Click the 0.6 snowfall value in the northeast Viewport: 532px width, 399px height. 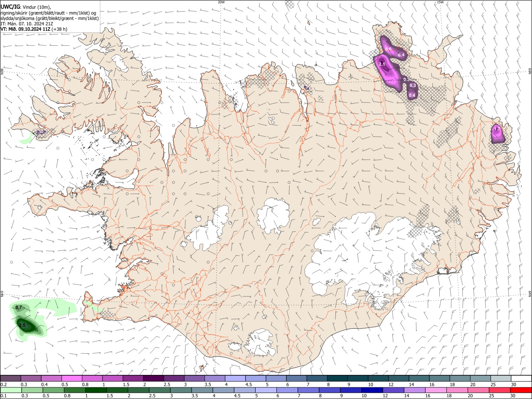tap(388, 49)
